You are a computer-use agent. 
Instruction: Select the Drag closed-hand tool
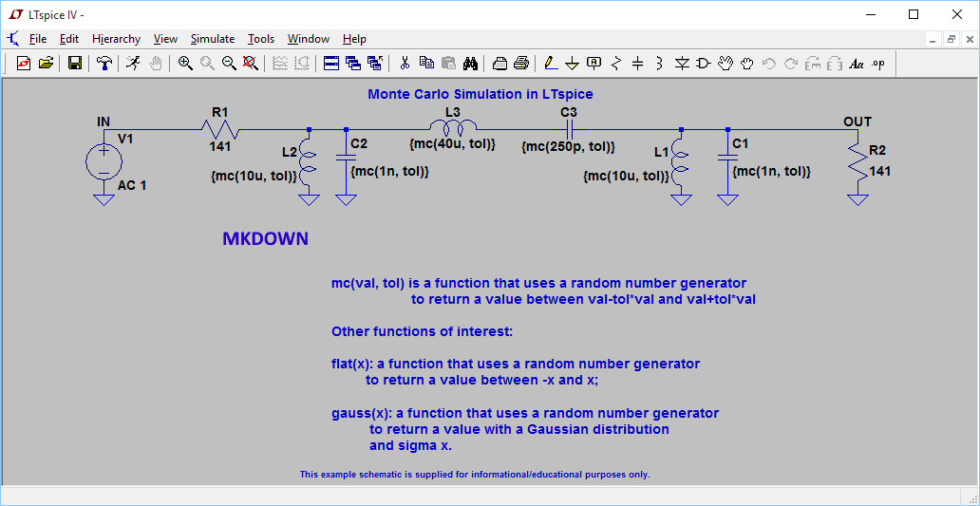(747, 63)
